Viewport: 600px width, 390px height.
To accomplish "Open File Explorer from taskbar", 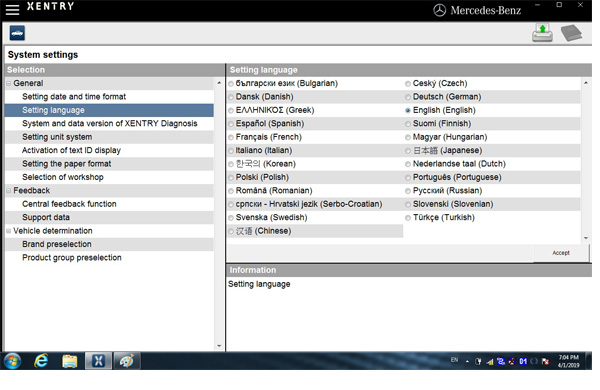I will 70,361.
